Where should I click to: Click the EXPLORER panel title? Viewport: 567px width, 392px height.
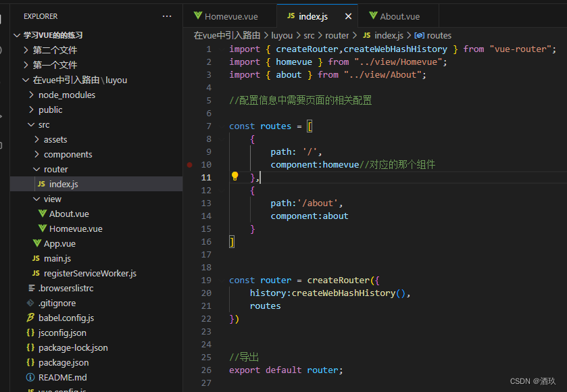coord(41,16)
